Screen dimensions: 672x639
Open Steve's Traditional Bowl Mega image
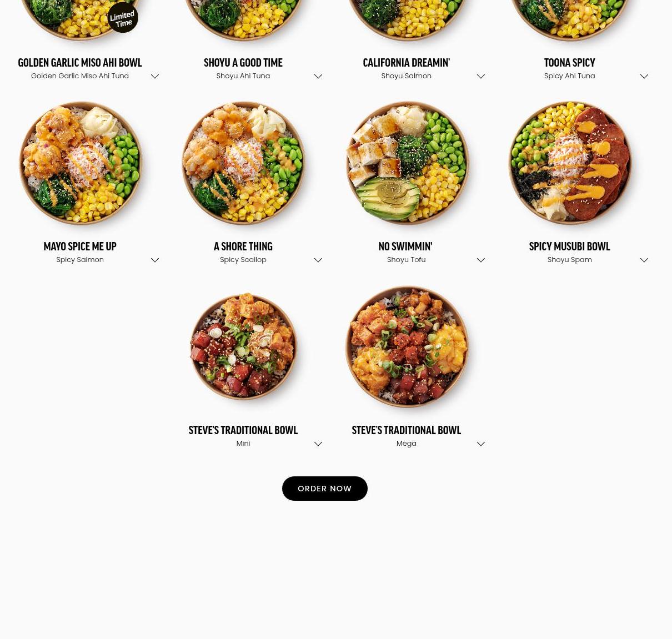pyautogui.click(x=407, y=346)
